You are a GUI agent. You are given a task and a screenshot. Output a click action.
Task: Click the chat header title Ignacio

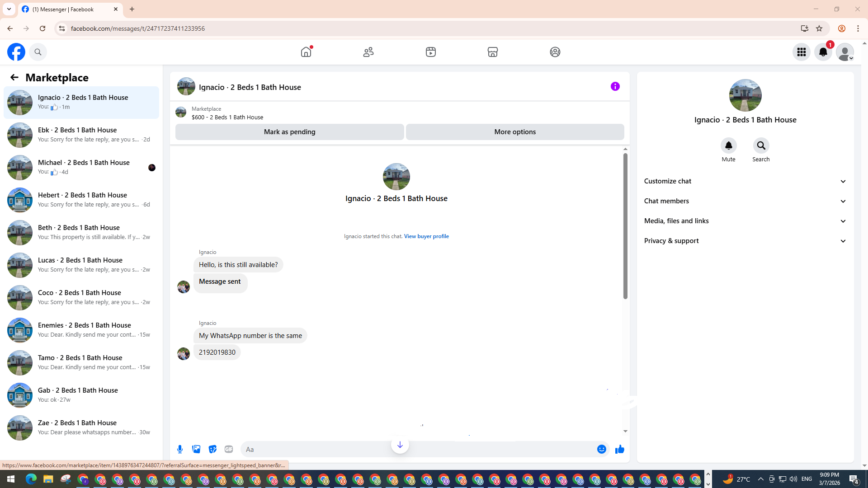pos(250,87)
